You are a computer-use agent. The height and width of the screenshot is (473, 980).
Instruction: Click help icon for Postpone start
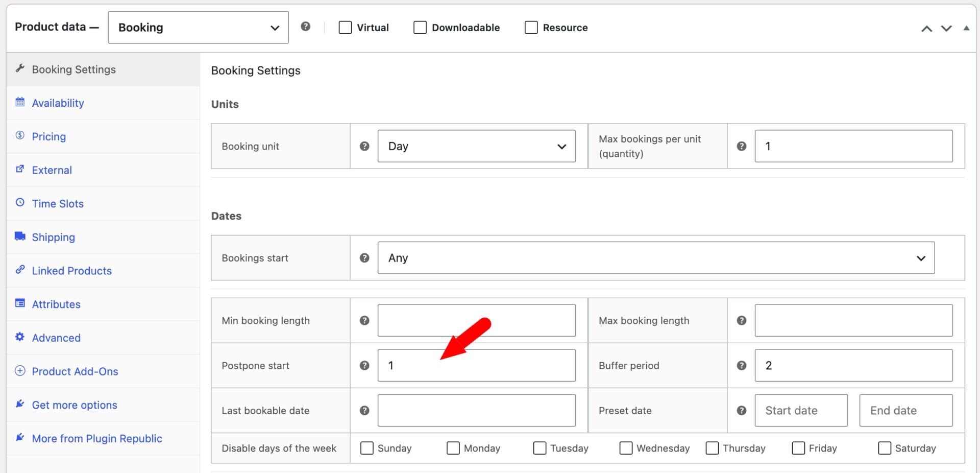(x=364, y=366)
